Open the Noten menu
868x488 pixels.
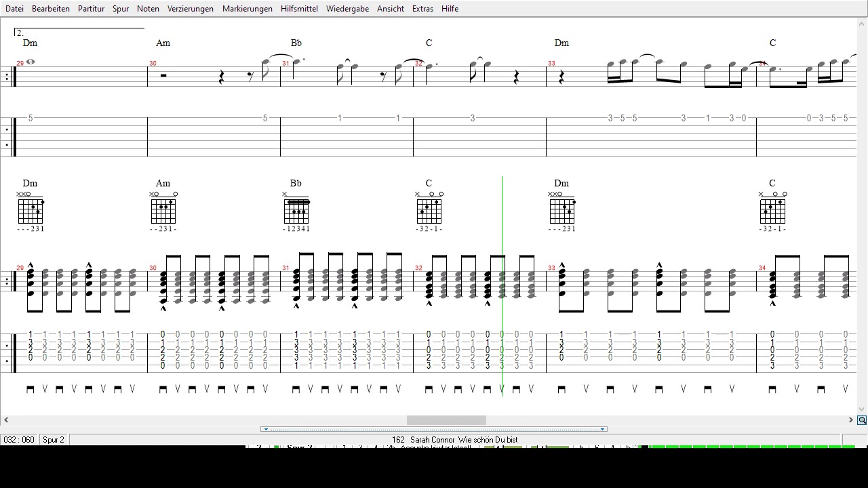(x=148, y=9)
